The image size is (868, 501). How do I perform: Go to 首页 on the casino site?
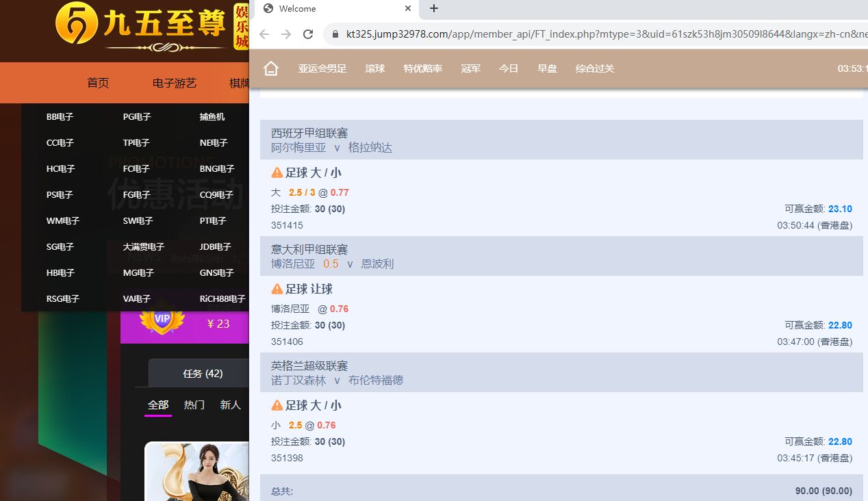click(x=98, y=83)
